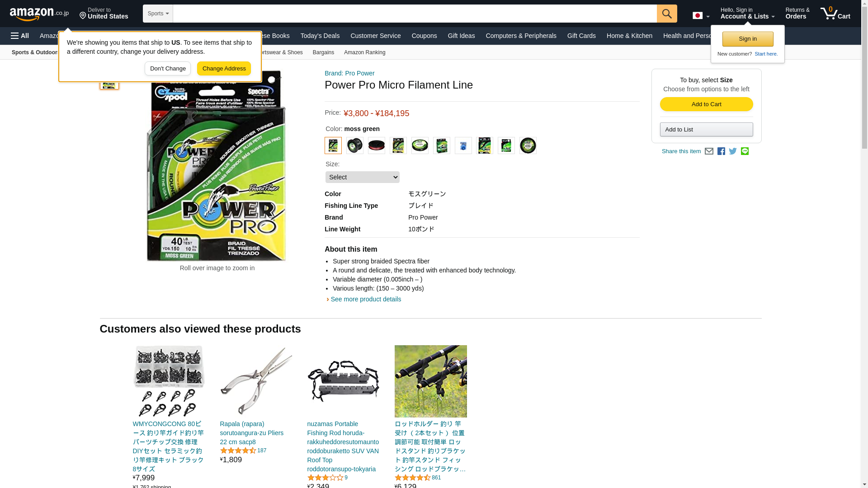Open See more product details link
The width and height of the screenshot is (868, 488).
tap(366, 299)
